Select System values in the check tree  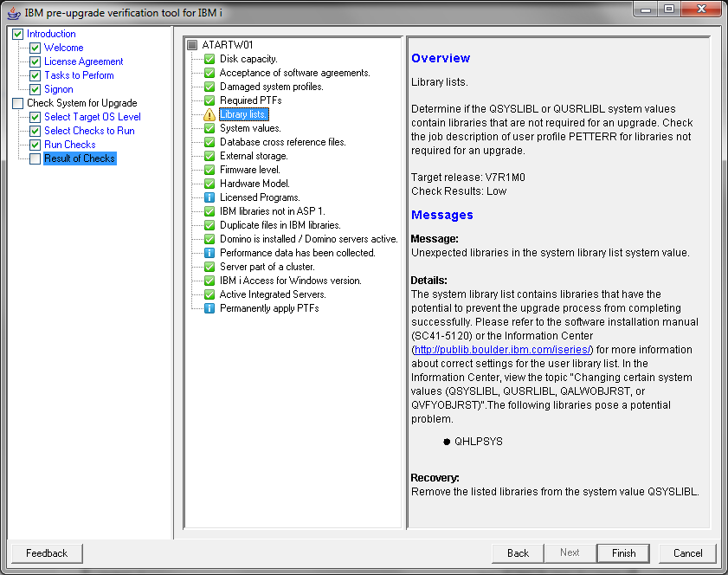pyautogui.click(x=250, y=128)
